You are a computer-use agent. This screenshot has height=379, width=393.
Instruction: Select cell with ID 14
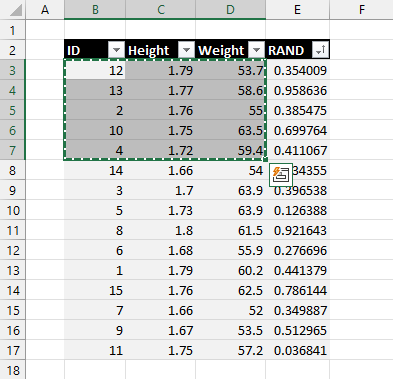pos(95,170)
